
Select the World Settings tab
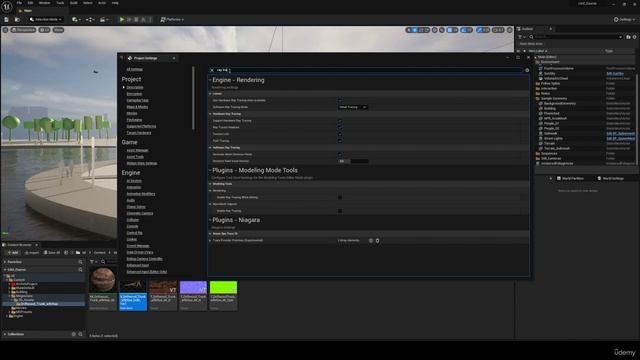click(610, 179)
